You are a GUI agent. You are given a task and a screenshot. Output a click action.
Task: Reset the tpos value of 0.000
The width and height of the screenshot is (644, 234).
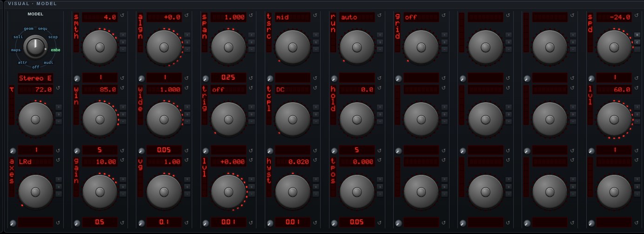coord(379,160)
